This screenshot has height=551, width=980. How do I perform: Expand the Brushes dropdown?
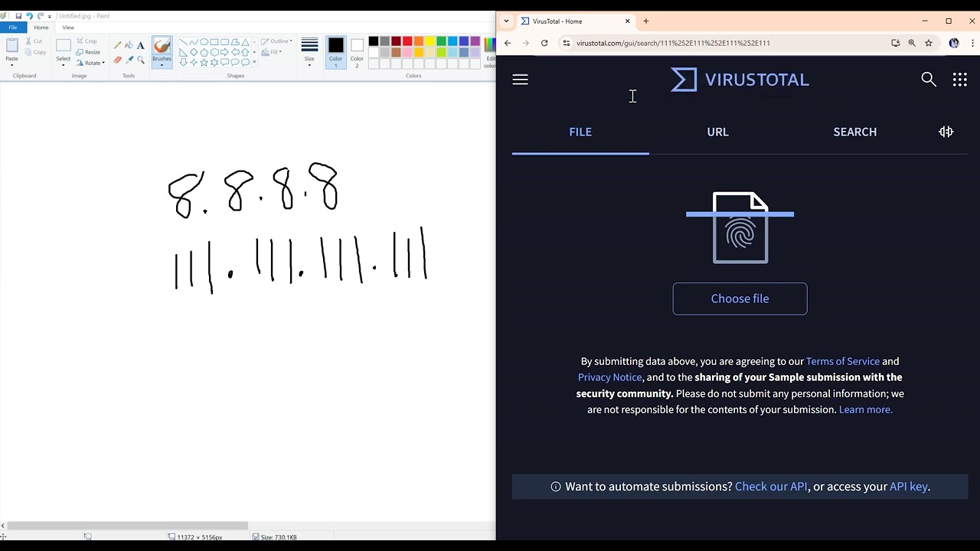pos(162,65)
